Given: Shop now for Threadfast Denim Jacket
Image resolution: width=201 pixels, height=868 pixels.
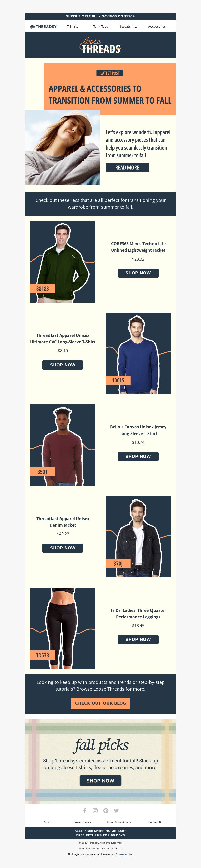Looking at the screenshot, I should (63, 548).
